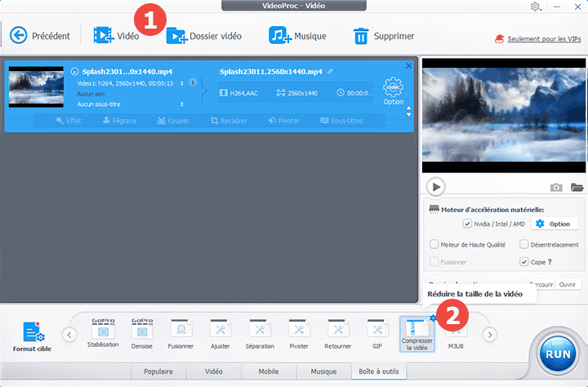Open the Recadrer crop tool
Screen dimensions: 588x387
(x=229, y=121)
